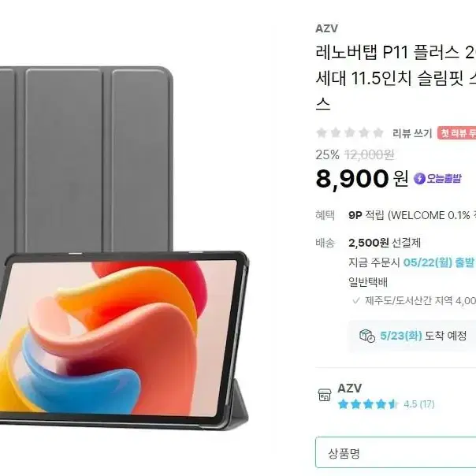The width and height of the screenshot is (476, 476).
Task: Click the 제주도/도서산간 checkmark icon
Action: tap(355, 301)
